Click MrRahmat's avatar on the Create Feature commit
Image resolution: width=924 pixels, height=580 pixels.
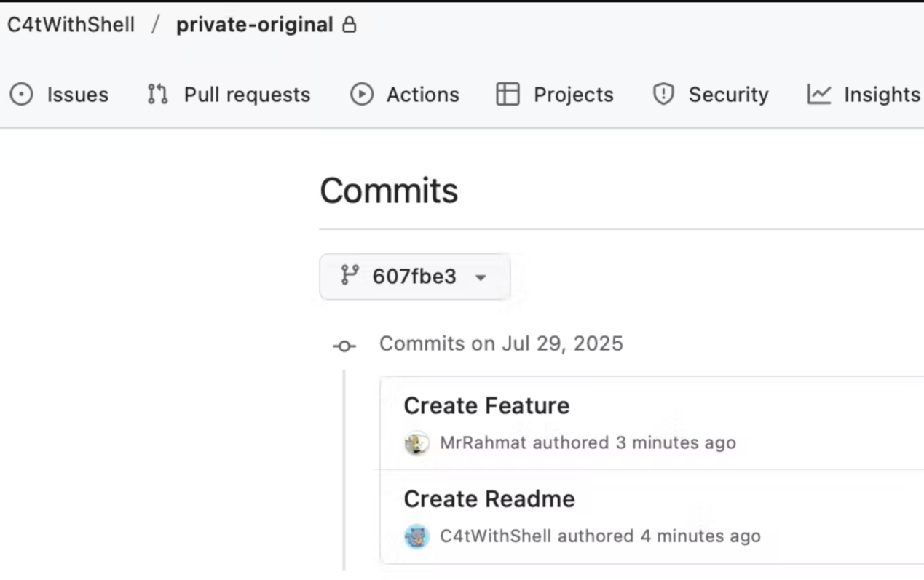pos(416,442)
